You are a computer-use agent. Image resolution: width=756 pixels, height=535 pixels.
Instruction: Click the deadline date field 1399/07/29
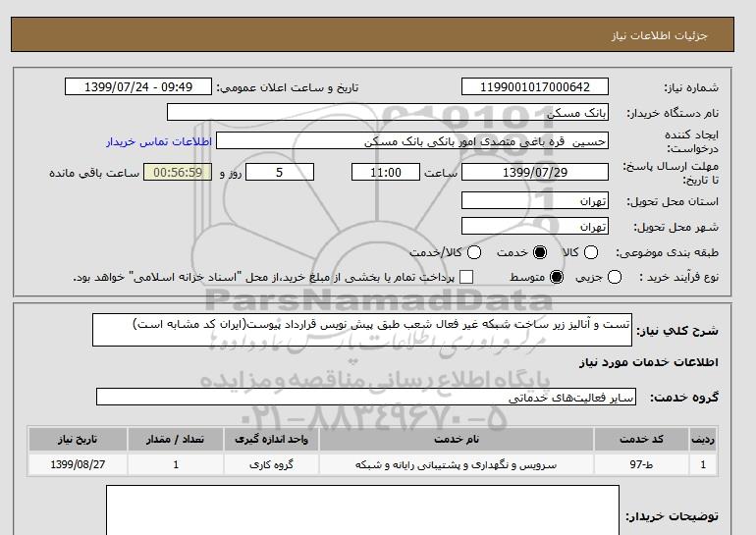[535, 172]
